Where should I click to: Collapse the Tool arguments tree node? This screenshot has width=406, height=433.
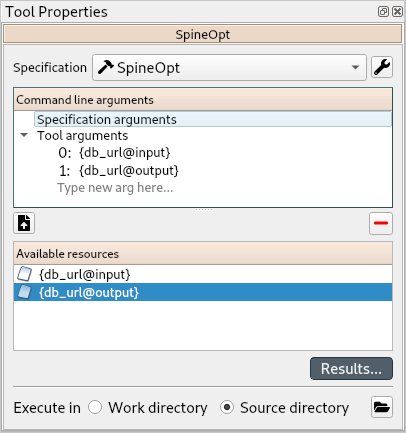(x=24, y=135)
